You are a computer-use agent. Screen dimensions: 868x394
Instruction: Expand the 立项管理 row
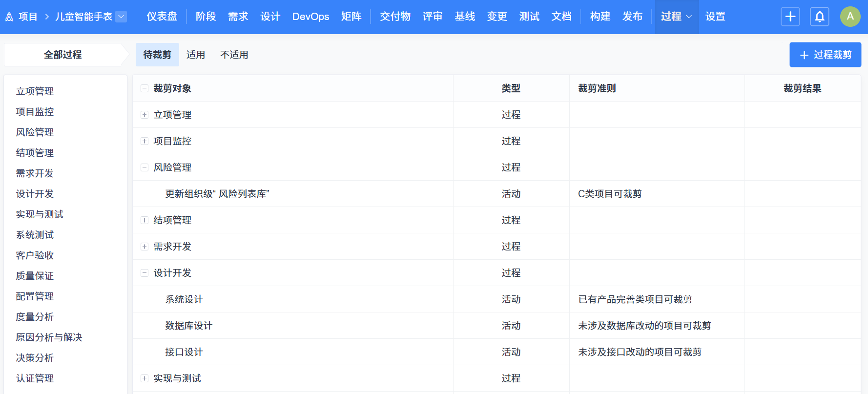coord(145,115)
